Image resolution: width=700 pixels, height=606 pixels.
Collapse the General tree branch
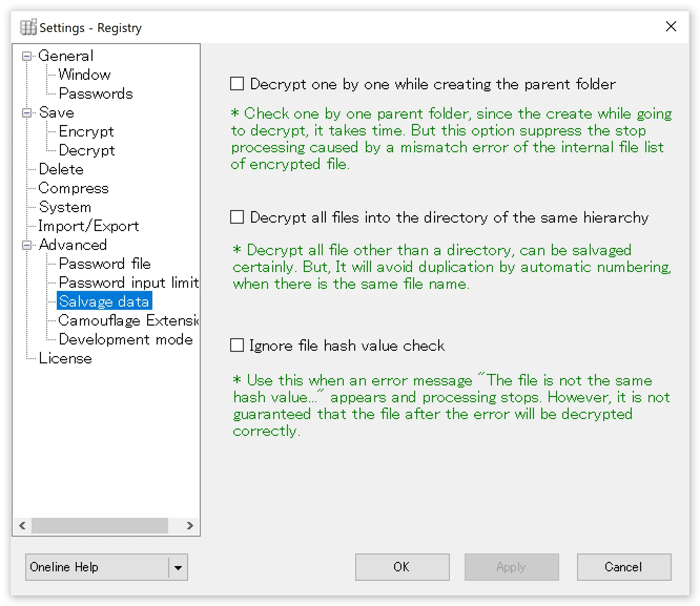pos(26,56)
